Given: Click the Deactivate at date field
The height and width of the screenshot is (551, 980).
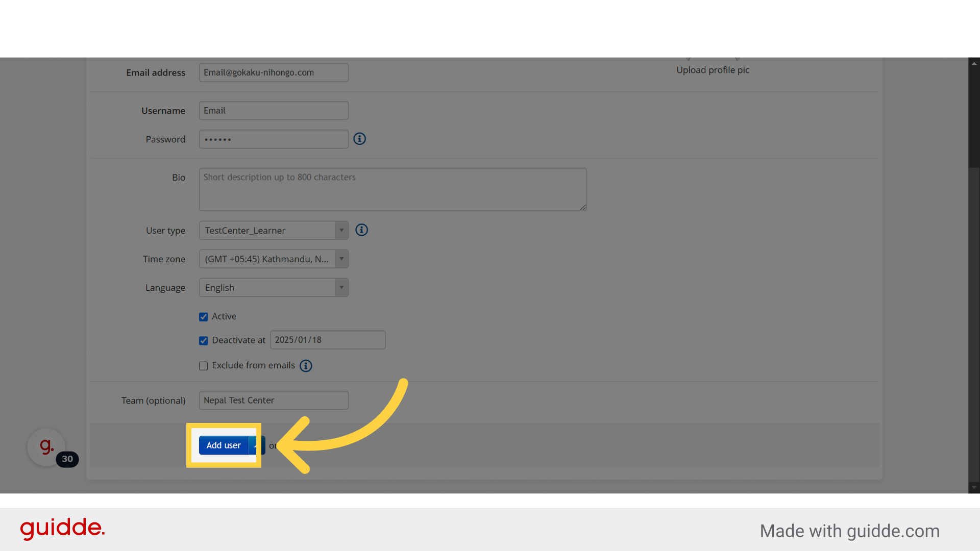Looking at the screenshot, I should coord(328,340).
